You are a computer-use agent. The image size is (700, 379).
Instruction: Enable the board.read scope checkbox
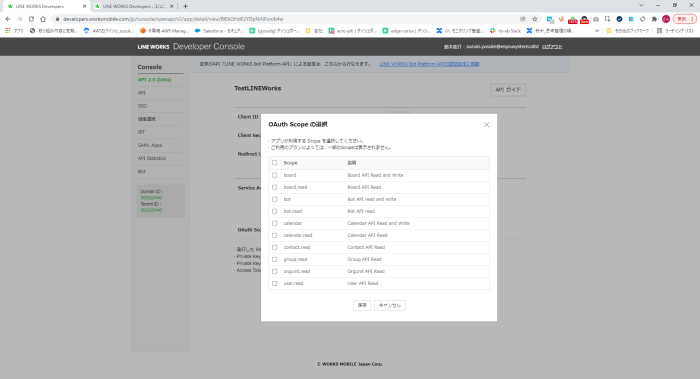[x=275, y=187]
